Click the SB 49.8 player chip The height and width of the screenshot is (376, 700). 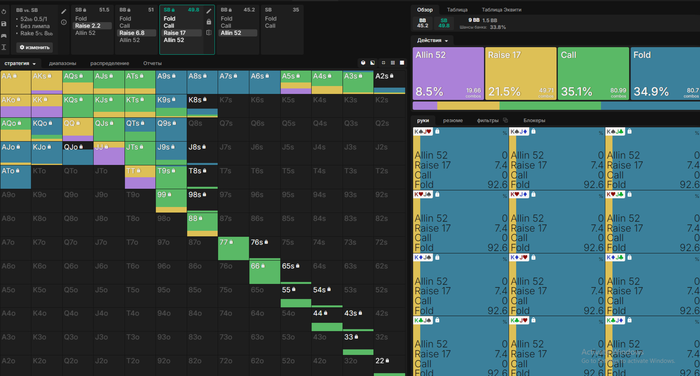click(443, 23)
